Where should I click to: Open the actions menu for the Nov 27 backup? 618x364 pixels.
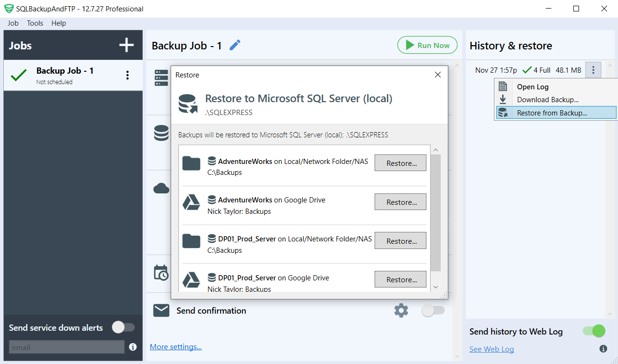point(593,70)
